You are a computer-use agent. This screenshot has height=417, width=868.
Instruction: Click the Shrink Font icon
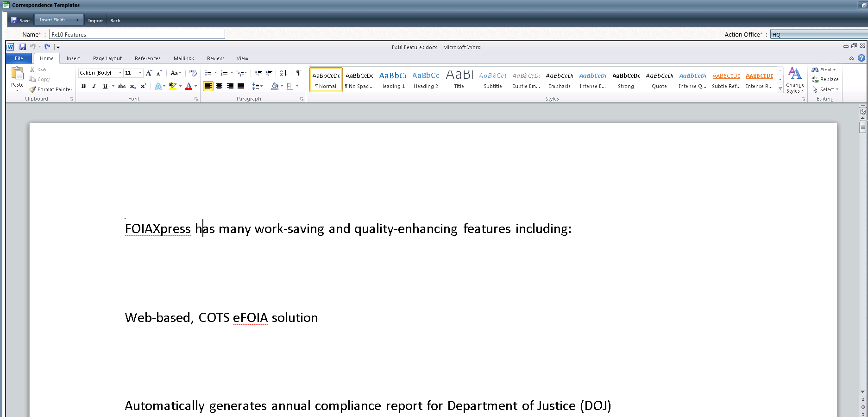(x=159, y=73)
